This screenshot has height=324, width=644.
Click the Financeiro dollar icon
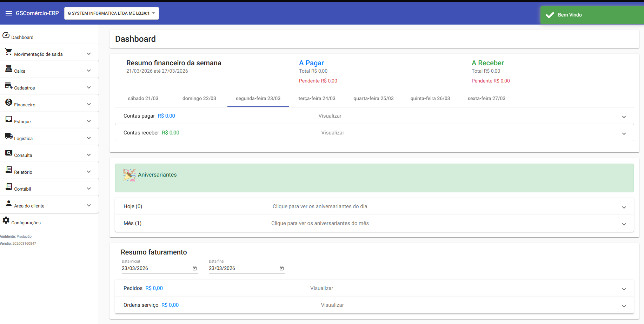[9, 102]
